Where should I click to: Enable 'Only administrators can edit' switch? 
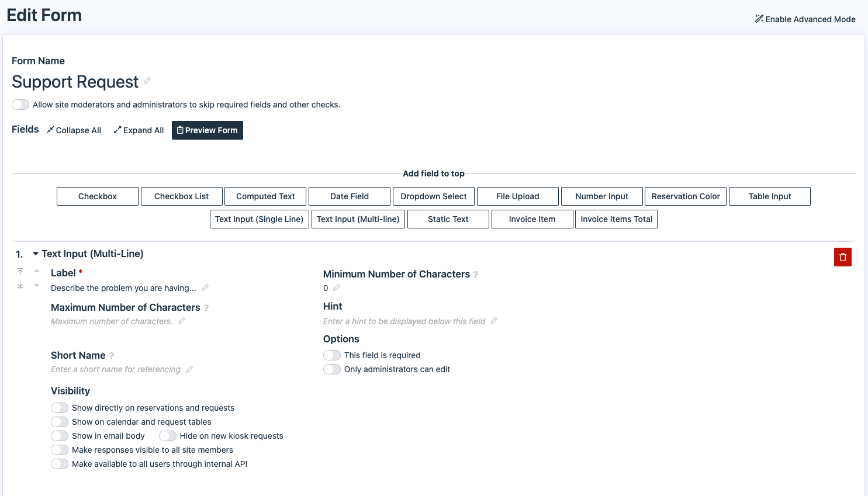coord(332,369)
